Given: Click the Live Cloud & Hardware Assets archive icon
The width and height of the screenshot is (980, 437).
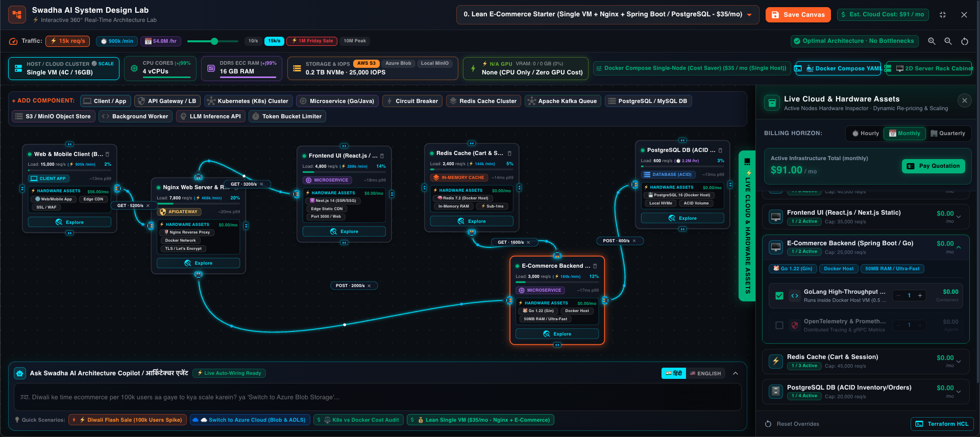Looking at the screenshot, I should [772, 103].
